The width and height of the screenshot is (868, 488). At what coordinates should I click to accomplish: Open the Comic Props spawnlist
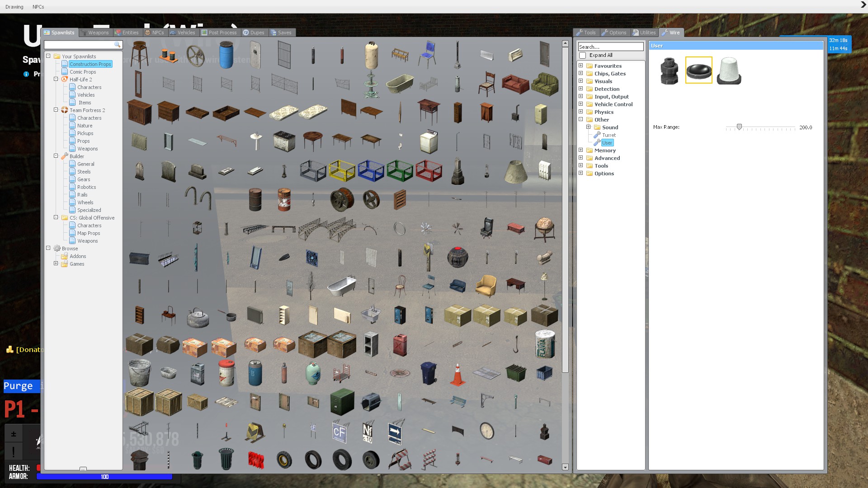pos(83,72)
